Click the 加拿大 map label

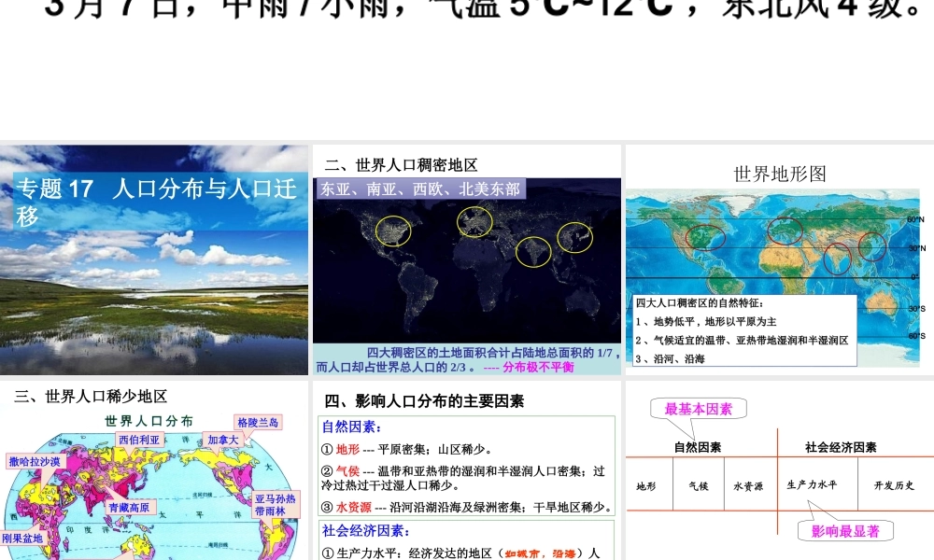(x=223, y=440)
